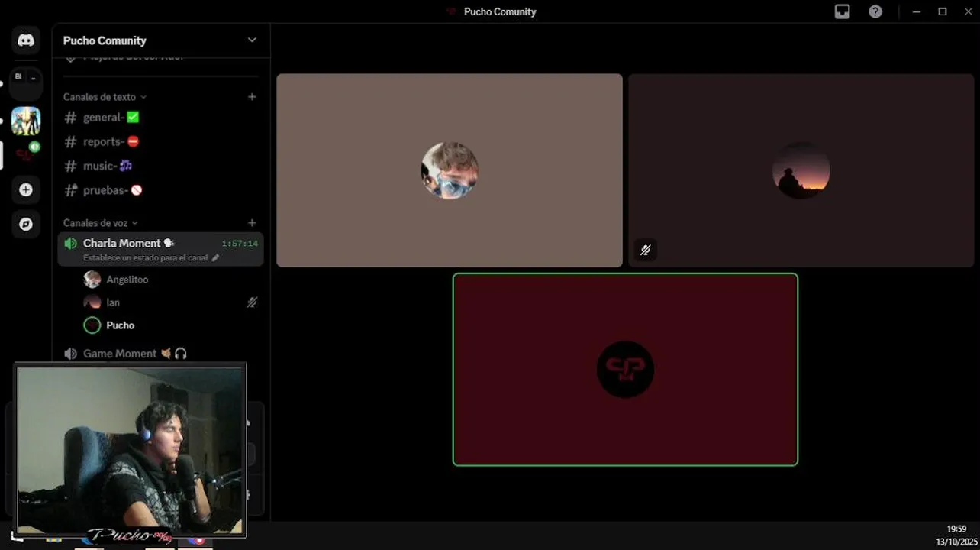Focus Pucho's green-outlined video tile
This screenshot has width=980, height=550.
(625, 369)
